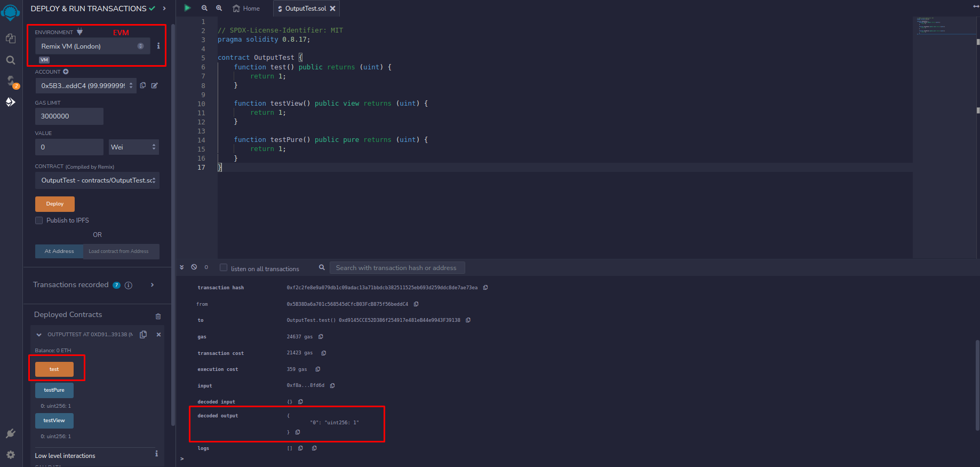Open the Account selection dropdown
Image resolution: width=980 pixels, height=467 pixels.
point(86,85)
